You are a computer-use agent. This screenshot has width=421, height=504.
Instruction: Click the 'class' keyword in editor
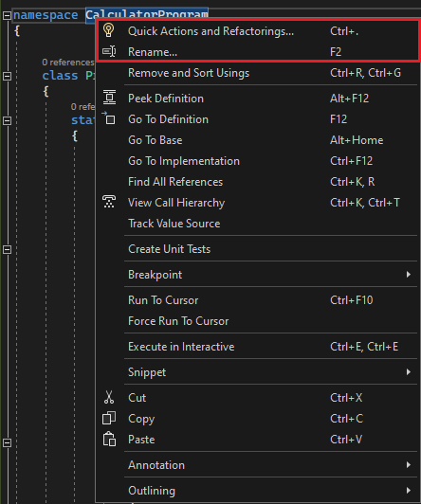(60, 76)
